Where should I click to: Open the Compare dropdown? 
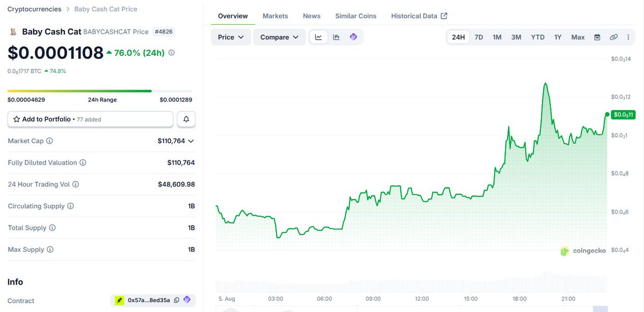(x=279, y=37)
